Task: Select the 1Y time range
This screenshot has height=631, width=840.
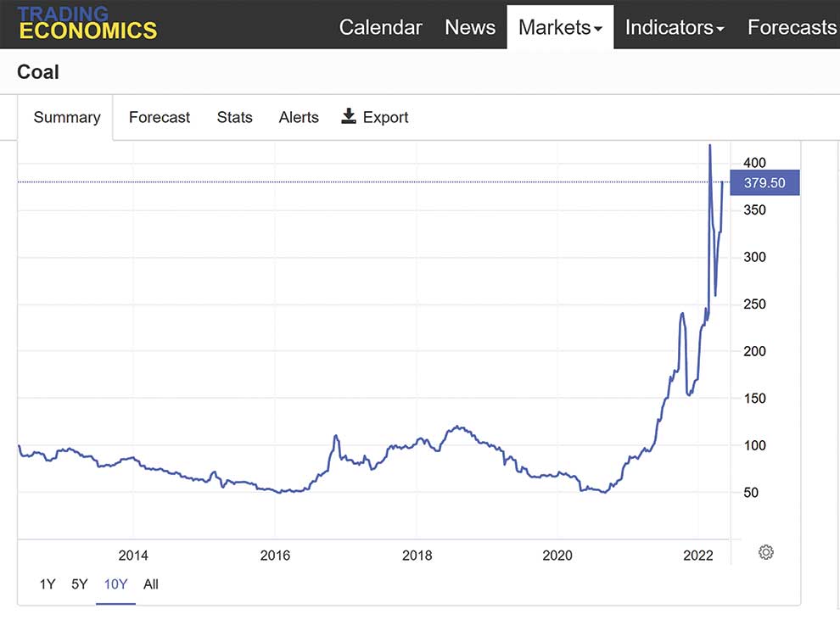Action: coord(48,584)
